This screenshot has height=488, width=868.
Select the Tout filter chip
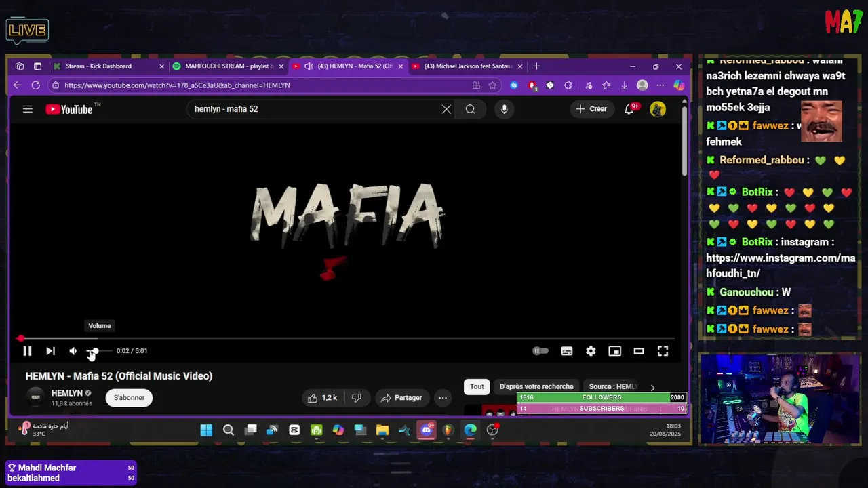tap(477, 386)
